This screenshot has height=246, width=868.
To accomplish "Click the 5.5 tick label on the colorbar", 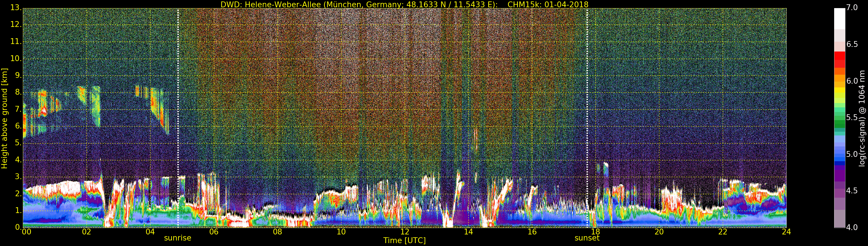I will 852,117.
